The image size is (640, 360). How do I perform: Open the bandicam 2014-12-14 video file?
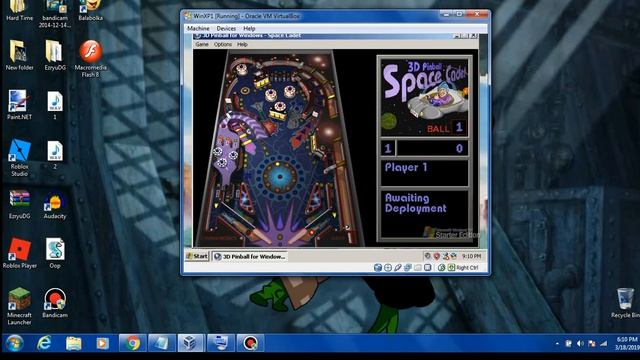coord(55,14)
